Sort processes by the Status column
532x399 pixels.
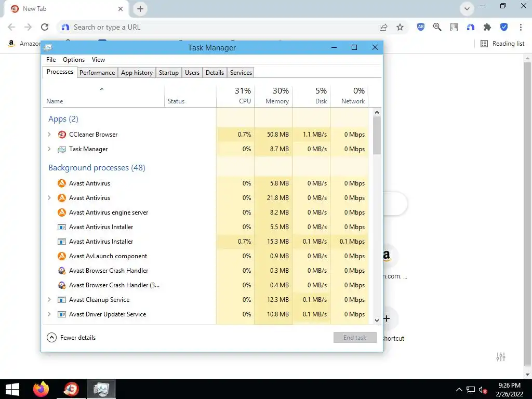point(190,96)
